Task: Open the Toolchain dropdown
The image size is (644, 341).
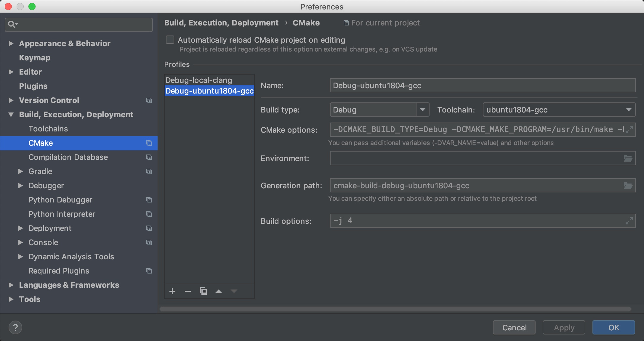Action: pos(628,110)
